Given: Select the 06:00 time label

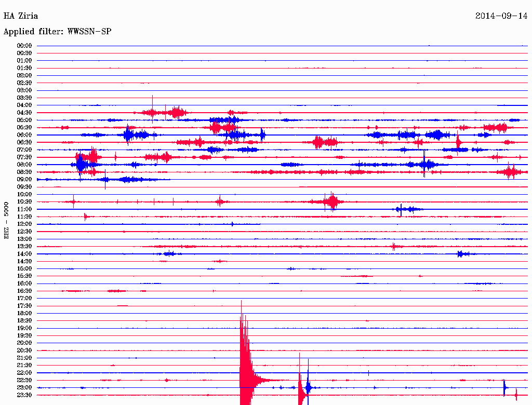Looking at the screenshot, I should click(x=24, y=135).
